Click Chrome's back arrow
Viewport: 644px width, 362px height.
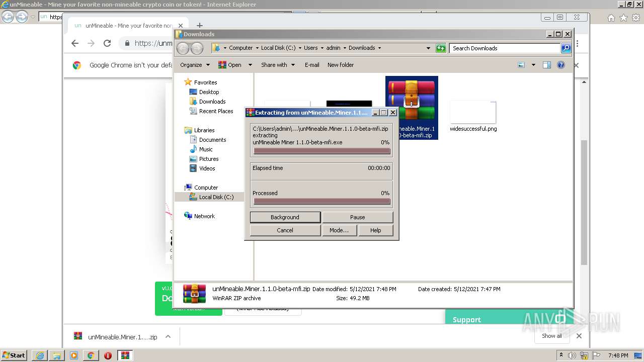click(75, 43)
